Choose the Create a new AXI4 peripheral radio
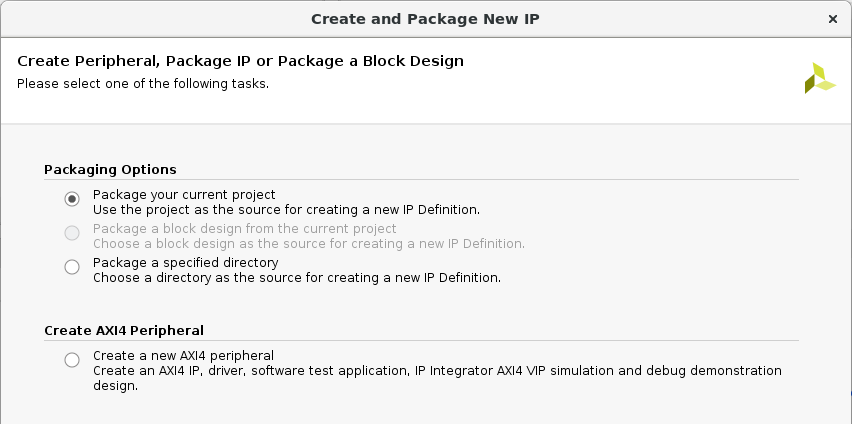Screen dimensions: 852x424 pyautogui.click(x=72, y=360)
